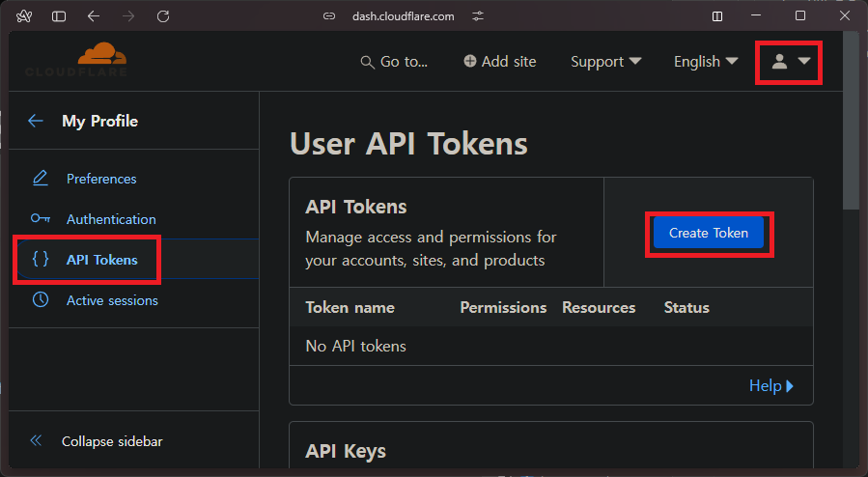Image resolution: width=868 pixels, height=477 pixels.
Task: Click the Manage access and permissions description
Action: pyautogui.click(x=431, y=249)
